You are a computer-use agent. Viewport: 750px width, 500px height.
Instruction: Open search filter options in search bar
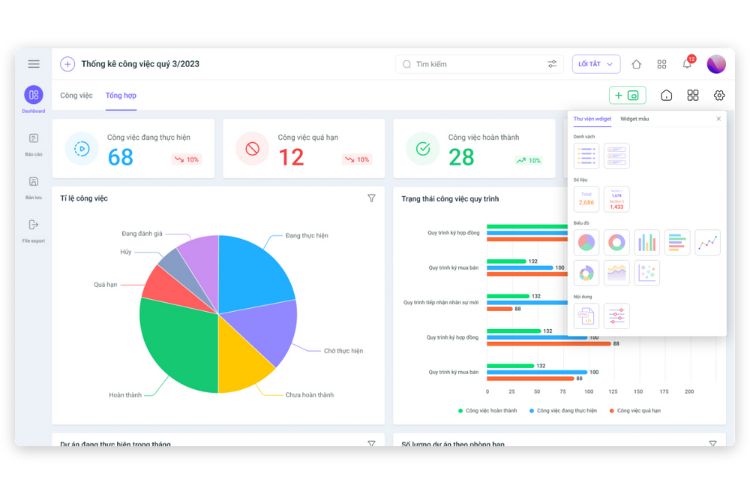coord(552,64)
